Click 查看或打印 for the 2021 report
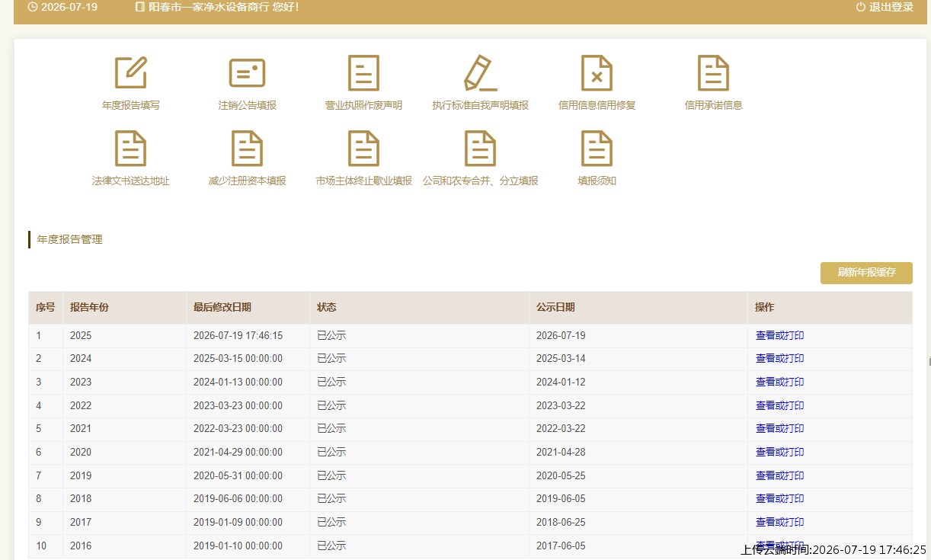 pos(779,428)
